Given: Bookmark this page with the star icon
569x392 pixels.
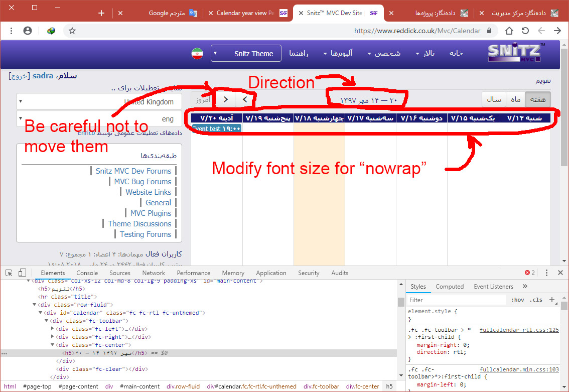Looking at the screenshot, I should (72, 31).
